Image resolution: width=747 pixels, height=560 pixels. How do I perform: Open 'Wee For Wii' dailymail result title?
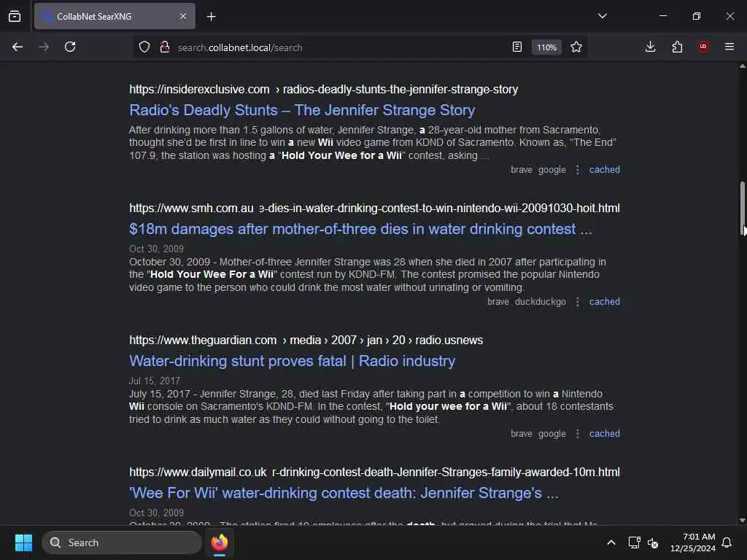tap(344, 493)
